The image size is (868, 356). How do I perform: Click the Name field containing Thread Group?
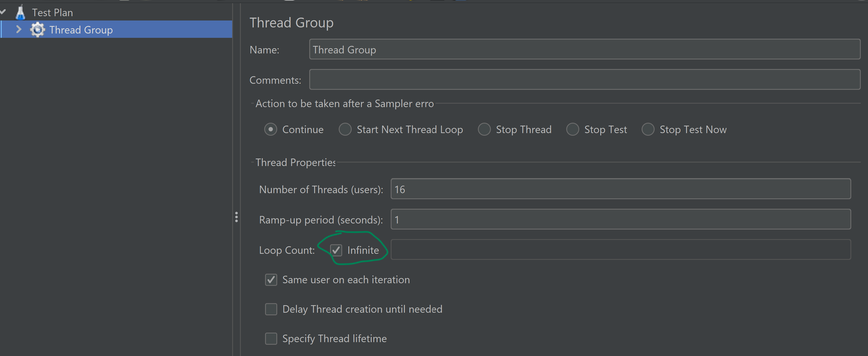pos(584,49)
